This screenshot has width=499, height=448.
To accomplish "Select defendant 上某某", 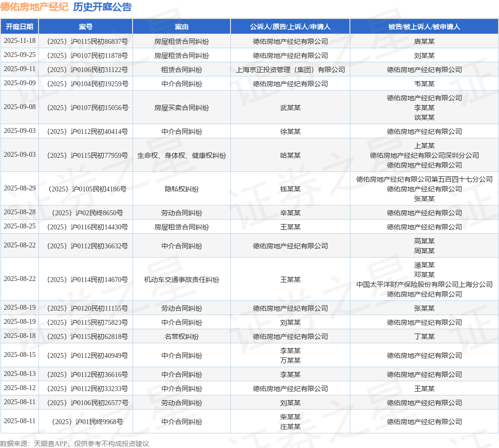I will point(424,146).
